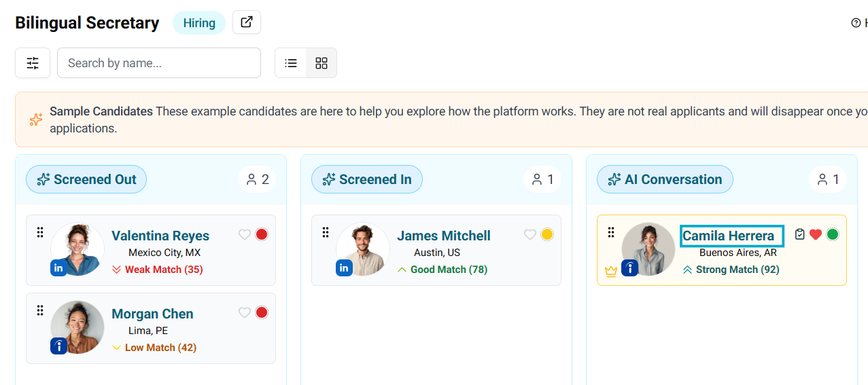Click LinkedIn badge on James Mitchell's photo
The image size is (868, 385).
(x=344, y=268)
